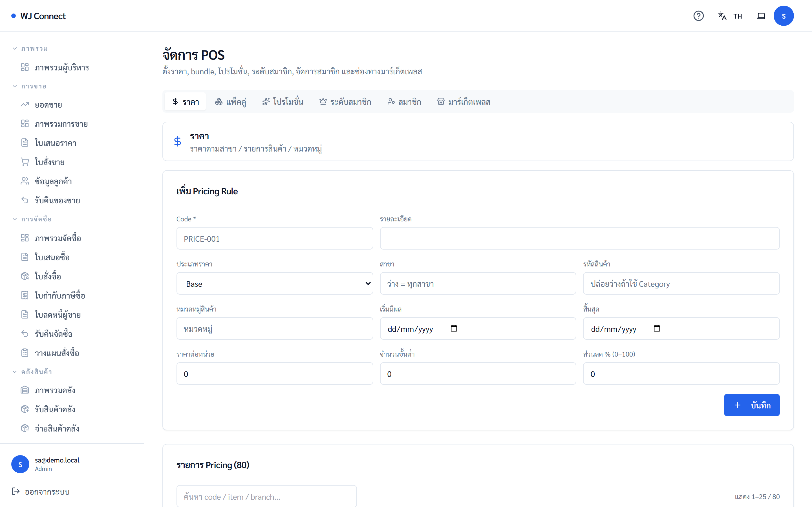812x507 pixels.
Task: Collapse the การขาย sidebar section
Action: click(15, 86)
